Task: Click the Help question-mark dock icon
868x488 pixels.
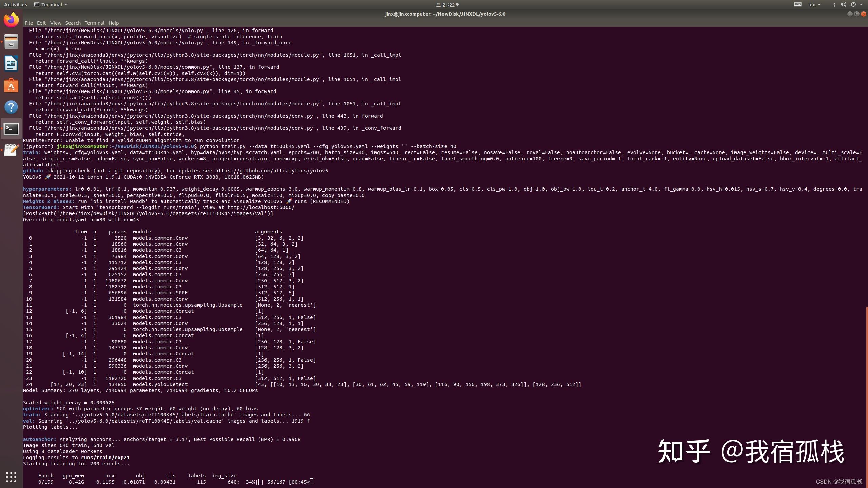Action: point(11,107)
